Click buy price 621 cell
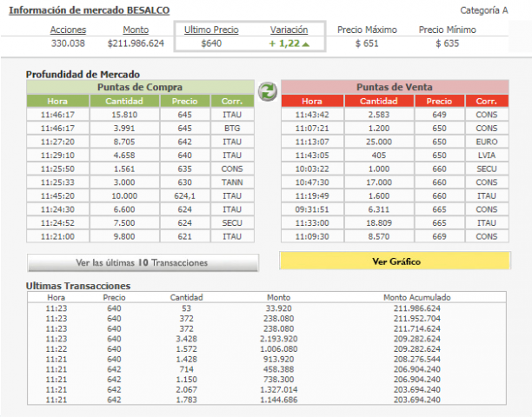 coord(184,236)
